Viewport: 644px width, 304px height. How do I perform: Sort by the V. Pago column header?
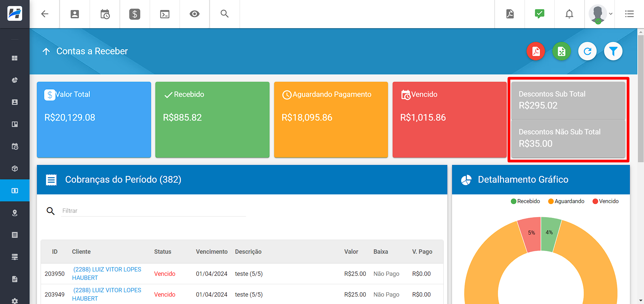422,252
